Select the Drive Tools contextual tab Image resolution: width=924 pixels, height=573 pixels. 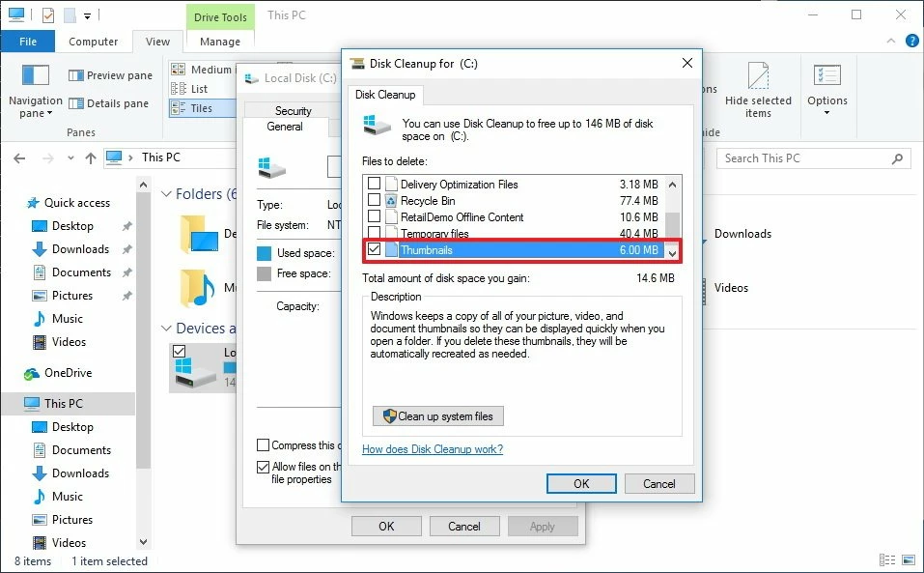(x=220, y=17)
